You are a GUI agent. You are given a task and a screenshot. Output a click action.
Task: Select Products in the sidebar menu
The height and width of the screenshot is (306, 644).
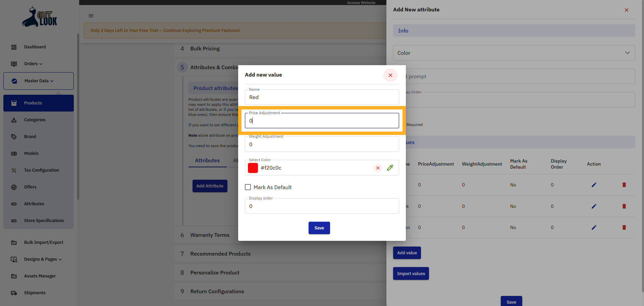[x=33, y=103]
